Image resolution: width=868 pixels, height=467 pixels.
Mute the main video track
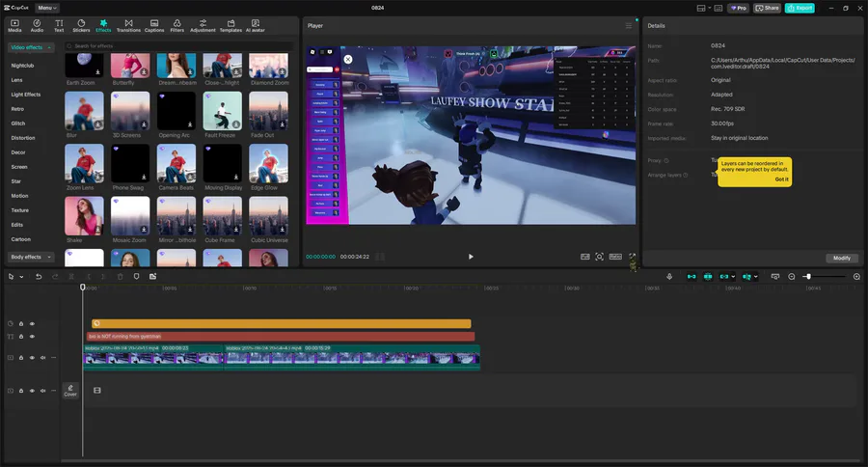tap(42, 358)
